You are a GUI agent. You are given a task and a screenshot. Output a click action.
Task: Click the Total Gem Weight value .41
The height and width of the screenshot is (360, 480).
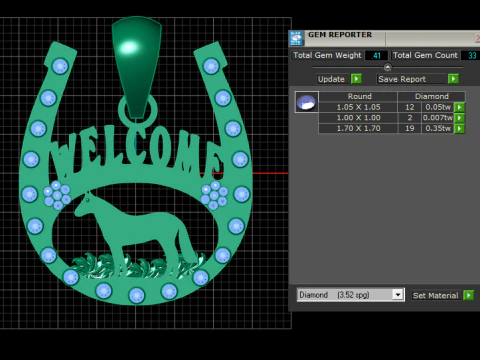click(x=376, y=55)
